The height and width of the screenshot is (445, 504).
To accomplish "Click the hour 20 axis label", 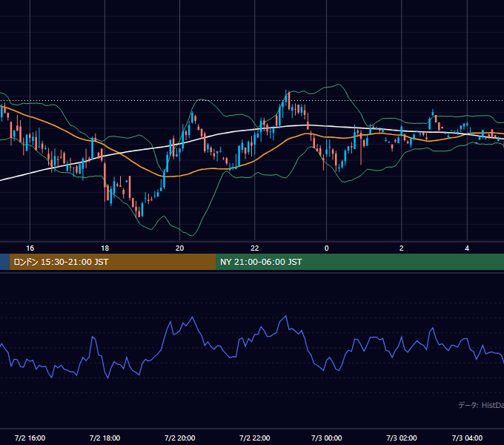I will tap(179, 248).
